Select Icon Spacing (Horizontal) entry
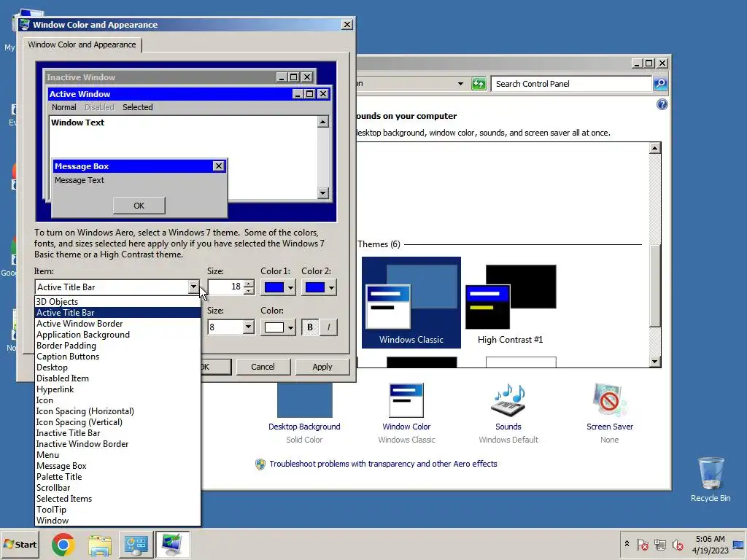The width and height of the screenshot is (747, 560). pos(117,411)
